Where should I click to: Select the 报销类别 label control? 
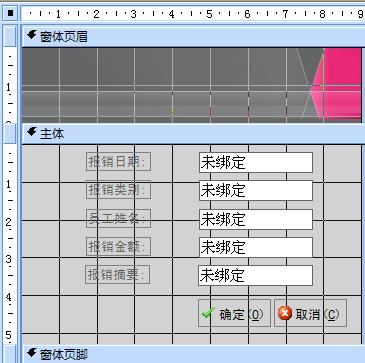[x=118, y=190]
